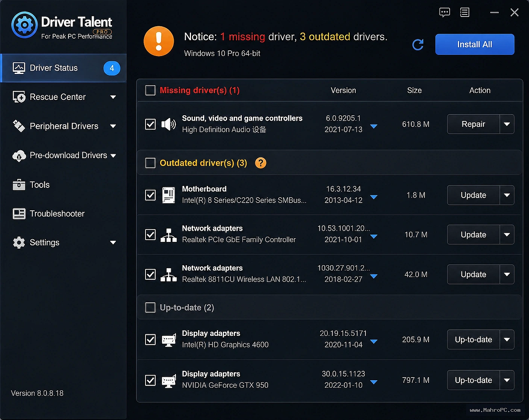Open version dropdown for NVIDIA 30.0.15.1123
529x420 pixels.
point(374,382)
